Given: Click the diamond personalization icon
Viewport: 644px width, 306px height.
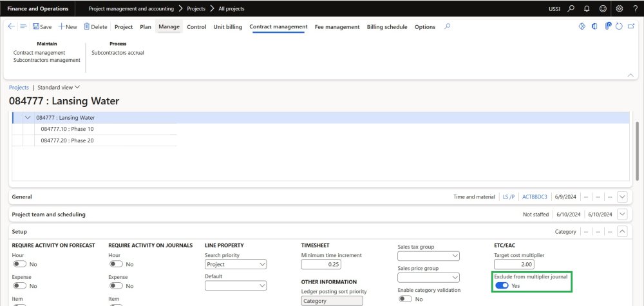Looking at the screenshot, I should click(x=582, y=26).
